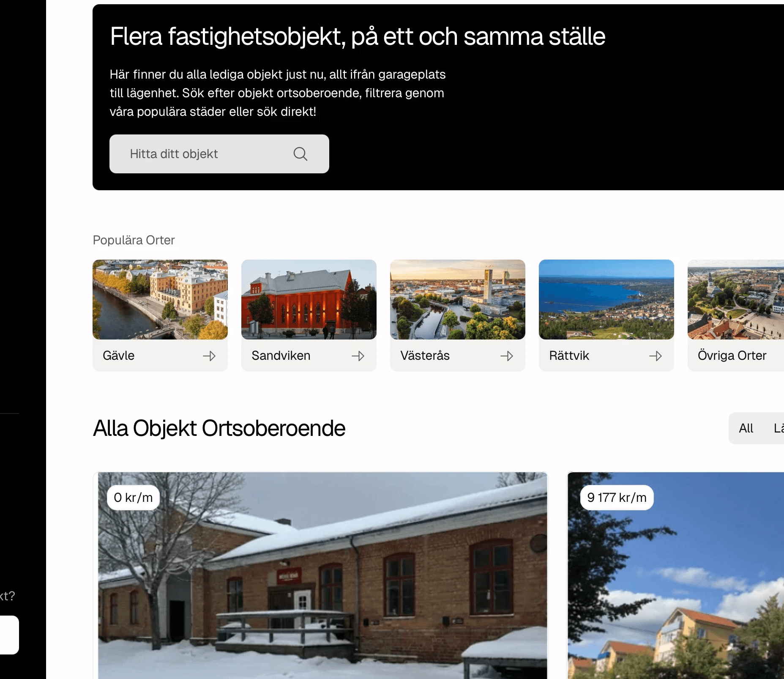This screenshot has height=679, width=784.
Task: Select the partially visible 'Lä' filter tab
Action: (779, 428)
